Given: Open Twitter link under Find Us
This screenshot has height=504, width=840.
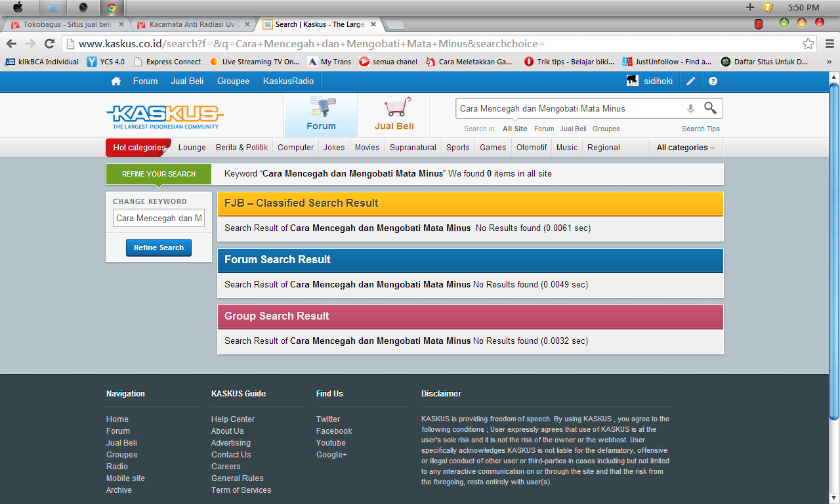Looking at the screenshot, I should point(328,419).
